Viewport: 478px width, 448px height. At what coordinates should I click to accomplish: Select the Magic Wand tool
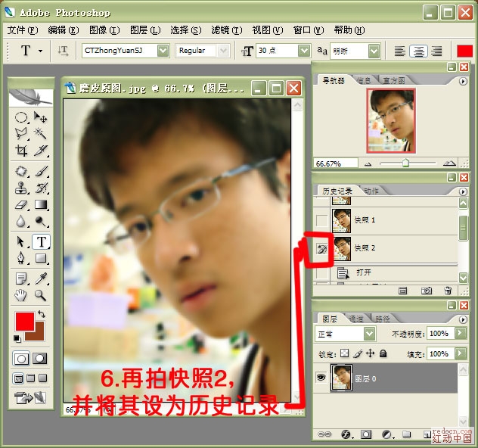40,133
